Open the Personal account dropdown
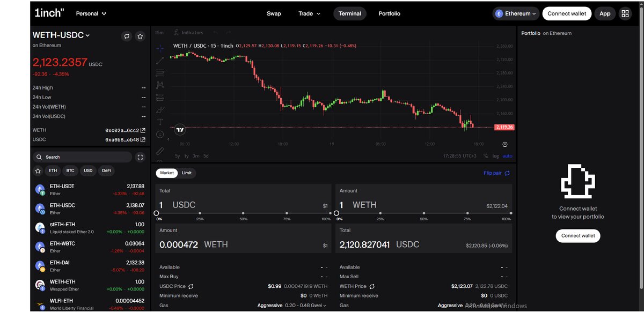Image resolution: width=644 pixels, height=312 pixels. pyautogui.click(x=91, y=13)
